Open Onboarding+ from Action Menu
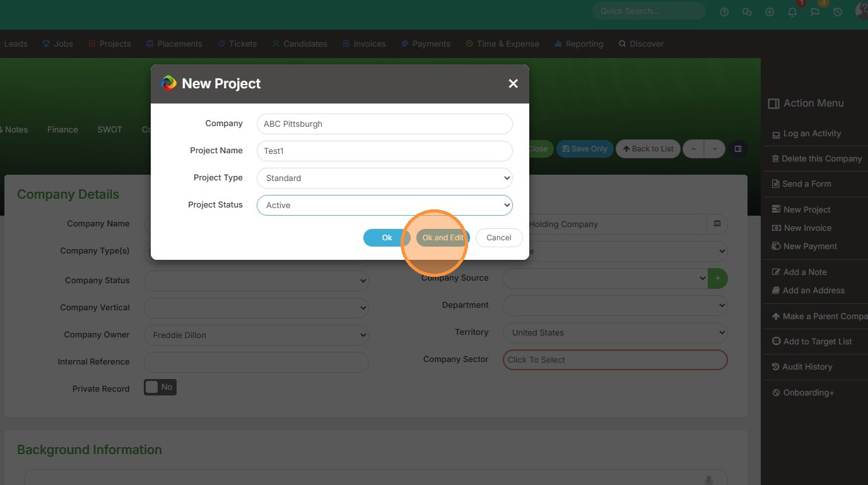 (x=803, y=393)
